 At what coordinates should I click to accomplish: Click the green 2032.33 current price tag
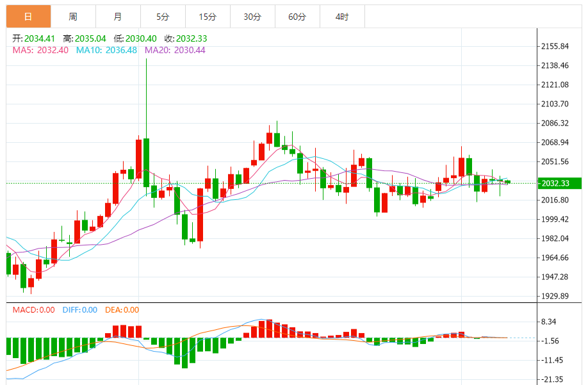(560, 183)
